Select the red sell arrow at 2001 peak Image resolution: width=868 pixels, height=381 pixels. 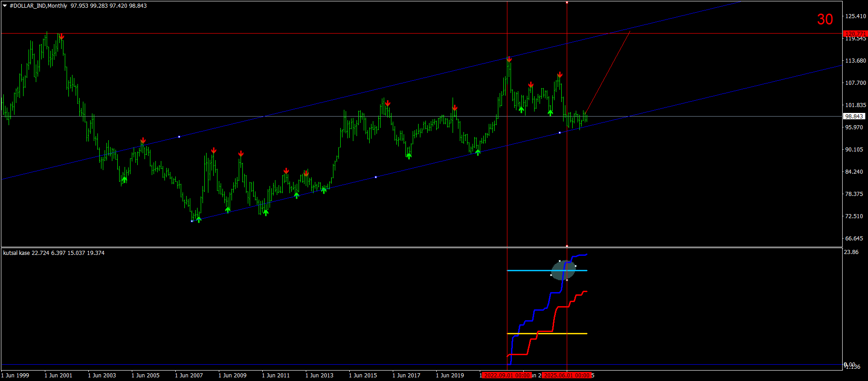click(62, 37)
